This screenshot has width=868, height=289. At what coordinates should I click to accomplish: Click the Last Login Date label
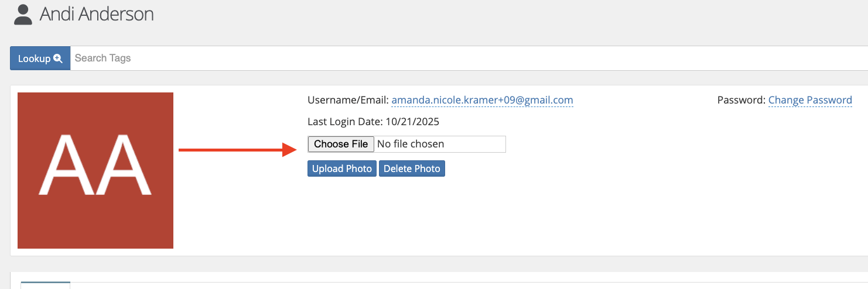[x=344, y=122]
